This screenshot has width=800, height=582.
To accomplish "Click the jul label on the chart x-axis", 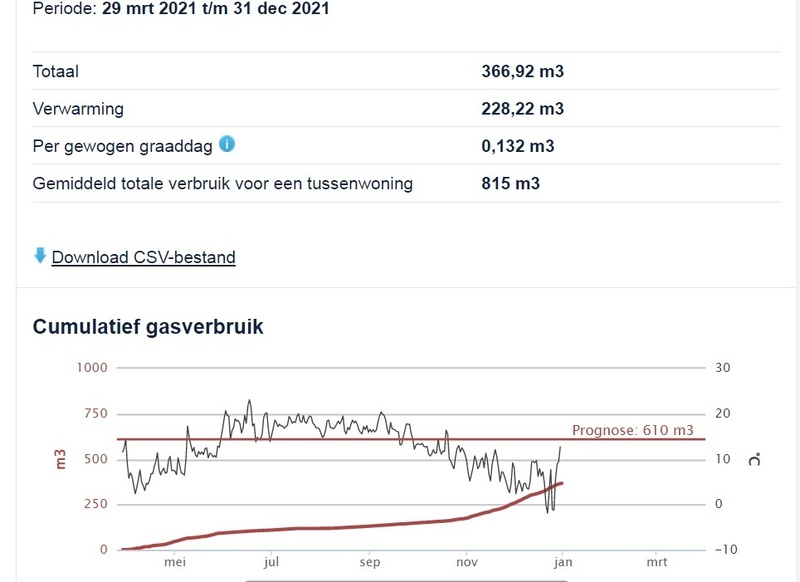I will [272, 563].
